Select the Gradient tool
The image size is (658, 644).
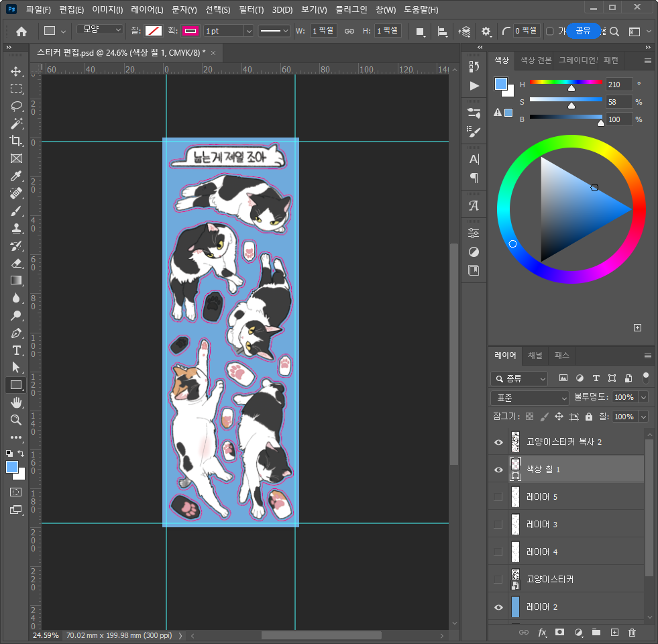tap(16, 280)
